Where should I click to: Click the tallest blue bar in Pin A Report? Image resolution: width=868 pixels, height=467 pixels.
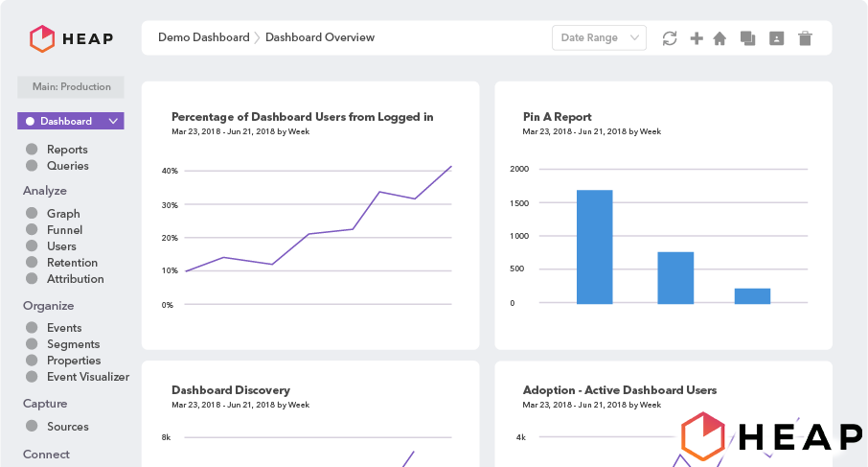click(x=594, y=246)
